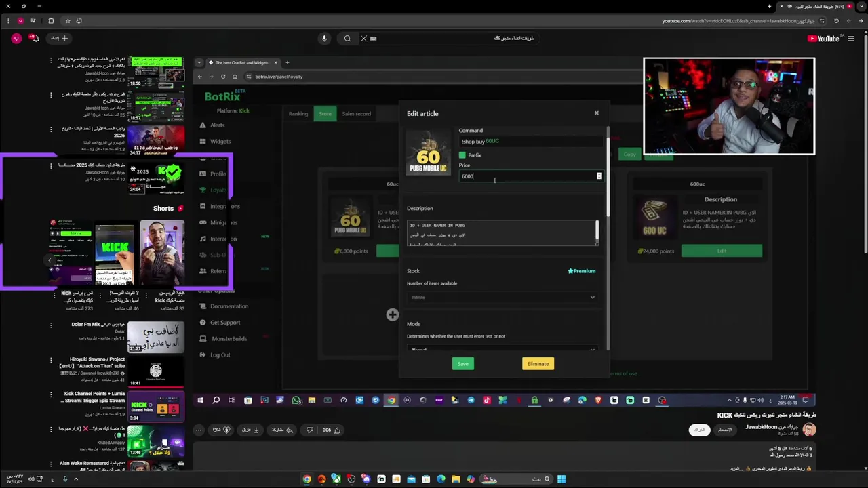
Task: Switch to the Sales record tab
Action: (356, 114)
